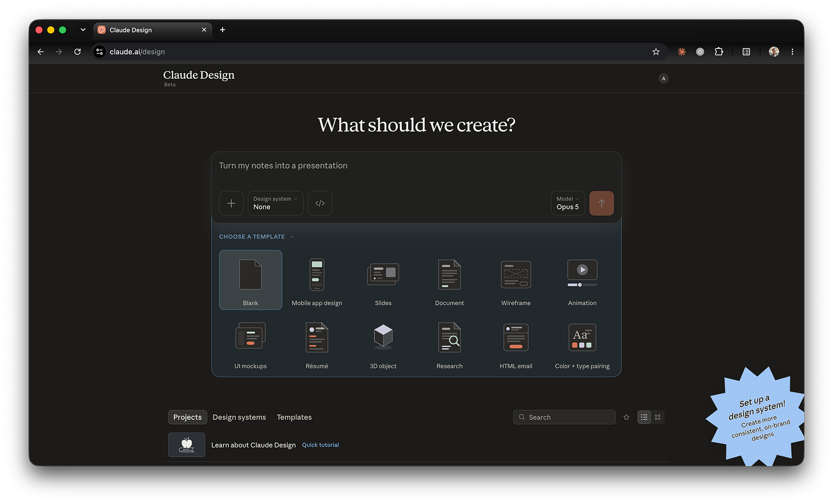Click the Set up a design system badge
The height and width of the screenshot is (504, 833).
[x=757, y=418]
